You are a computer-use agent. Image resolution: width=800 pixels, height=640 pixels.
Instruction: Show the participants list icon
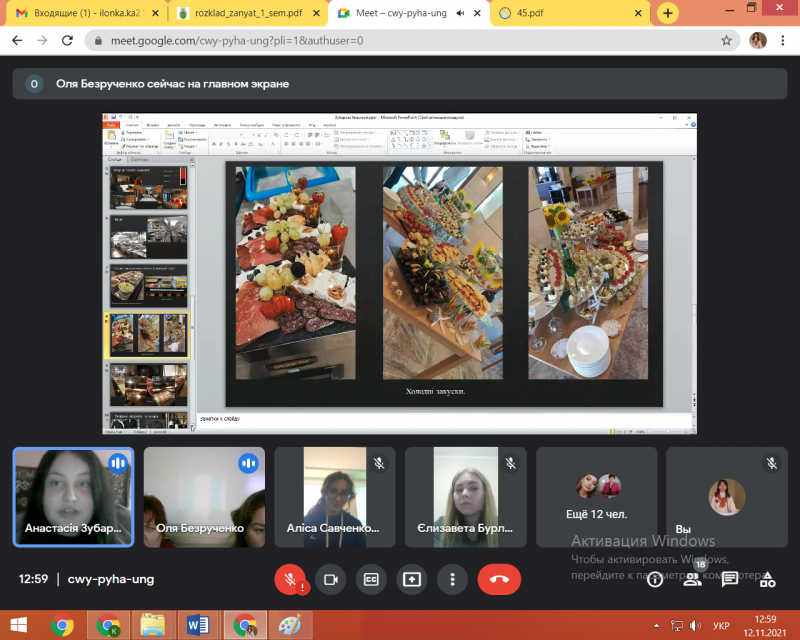(692, 580)
